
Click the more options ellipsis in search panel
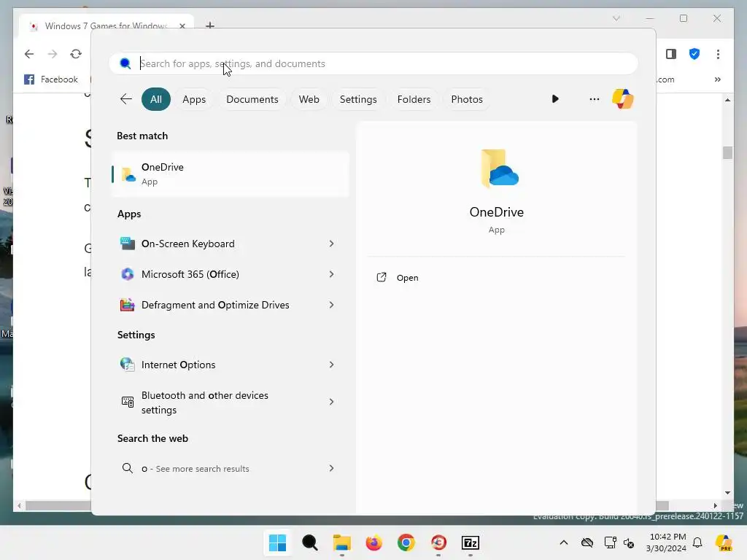[x=594, y=99]
